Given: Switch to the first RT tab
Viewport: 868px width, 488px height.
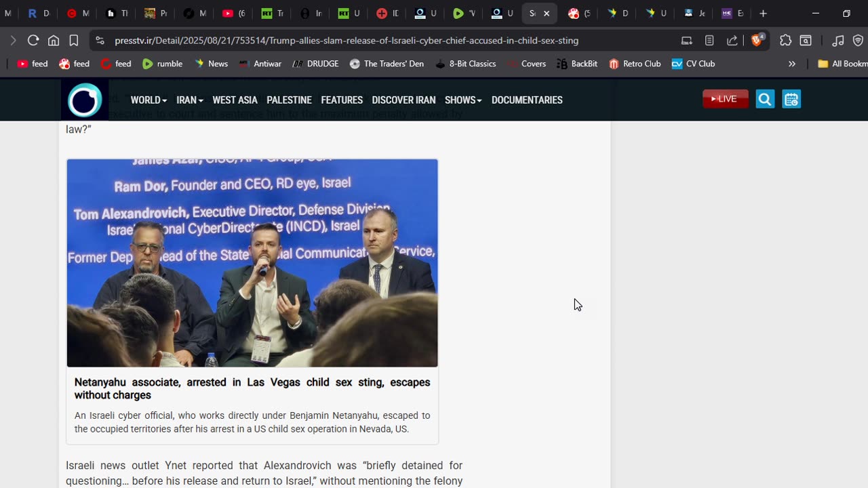Looking at the screenshot, I should point(272,14).
